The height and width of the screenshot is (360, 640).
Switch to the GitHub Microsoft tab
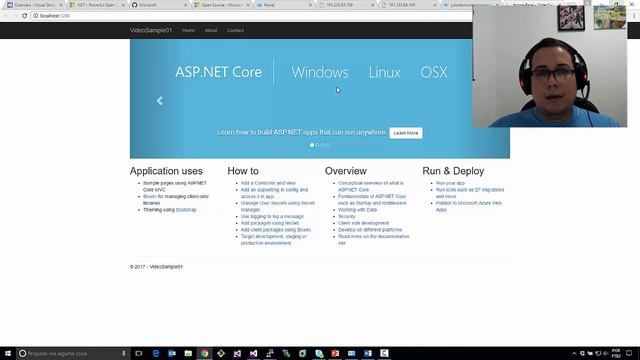pos(159,5)
